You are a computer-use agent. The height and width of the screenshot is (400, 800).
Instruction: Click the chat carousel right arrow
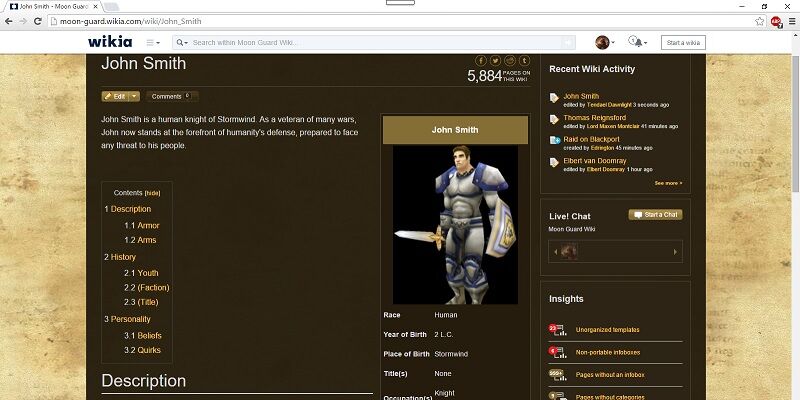[676, 252]
